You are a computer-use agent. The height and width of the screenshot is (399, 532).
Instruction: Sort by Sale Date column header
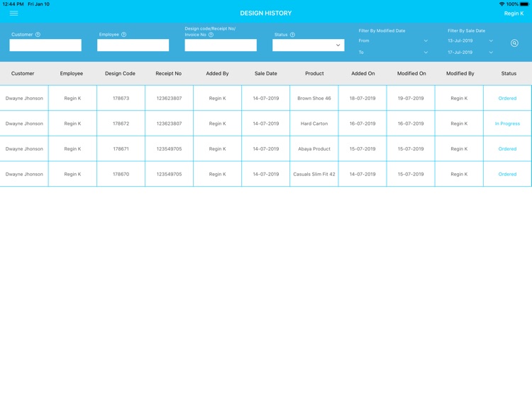[266, 73]
